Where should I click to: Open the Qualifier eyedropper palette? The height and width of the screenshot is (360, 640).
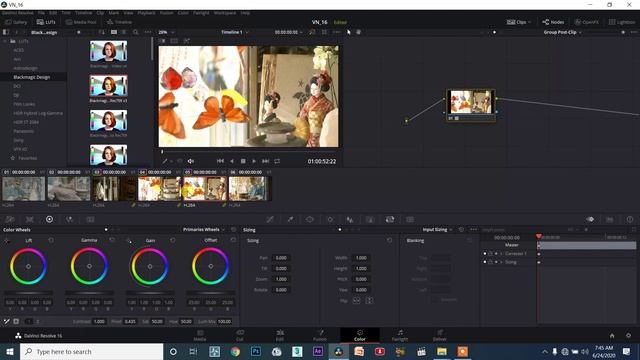[x=290, y=219]
